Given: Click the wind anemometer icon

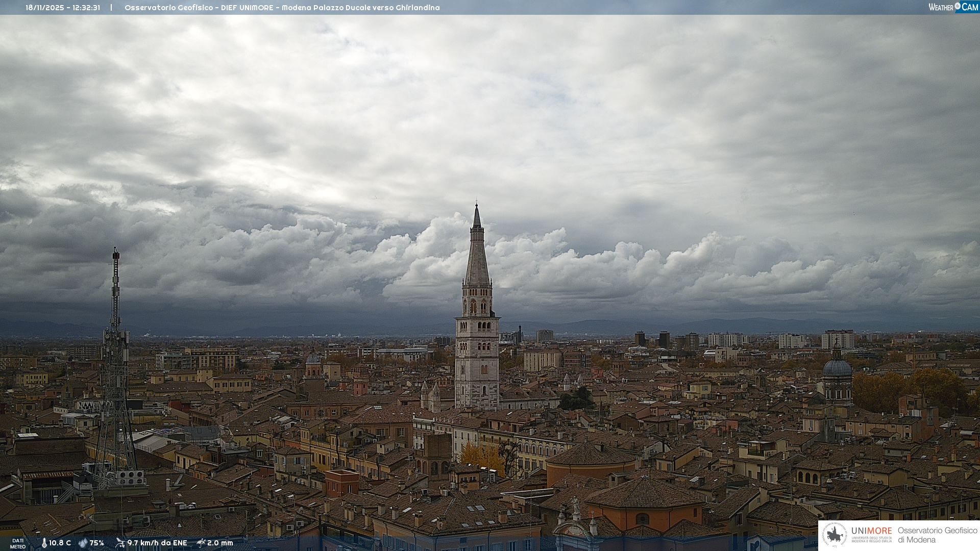Looking at the screenshot, I should click(x=120, y=543).
